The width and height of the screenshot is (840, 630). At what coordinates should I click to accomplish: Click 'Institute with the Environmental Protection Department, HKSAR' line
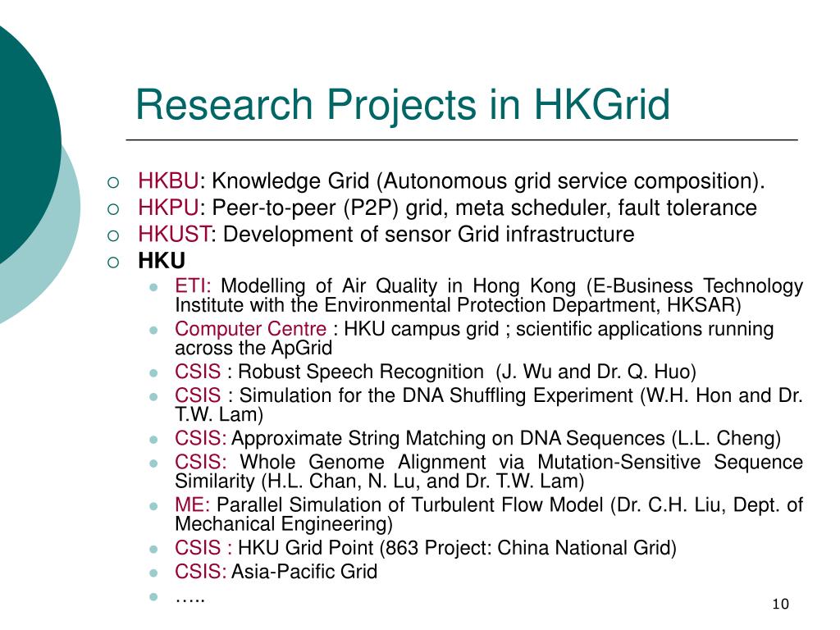coord(458,305)
